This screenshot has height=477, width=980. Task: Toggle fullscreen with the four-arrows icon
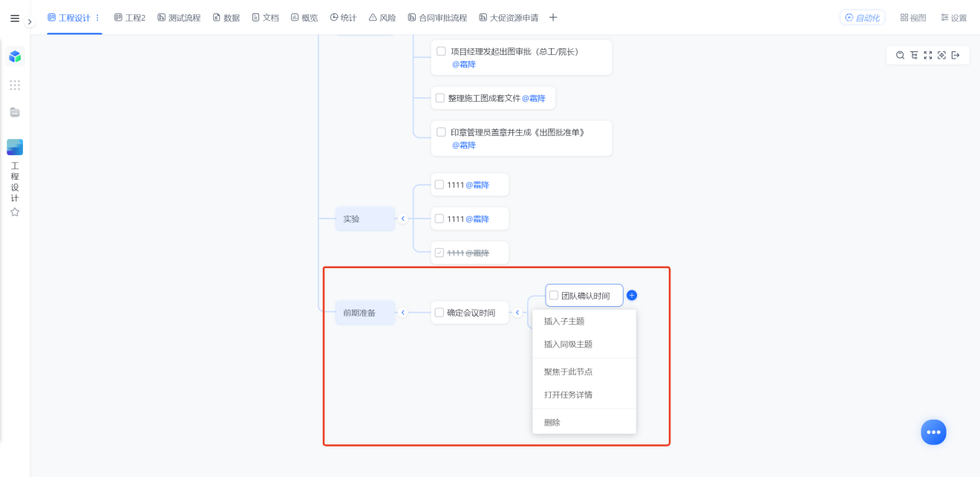[x=928, y=56]
